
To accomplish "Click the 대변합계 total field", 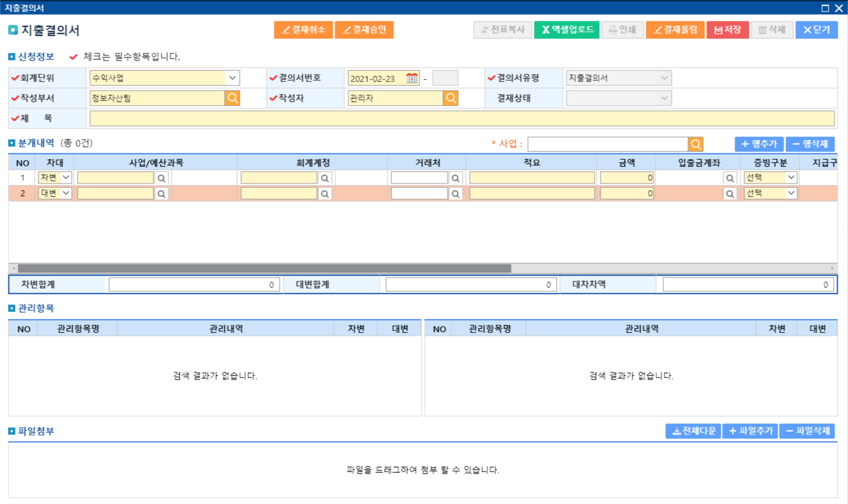I will pos(472,284).
